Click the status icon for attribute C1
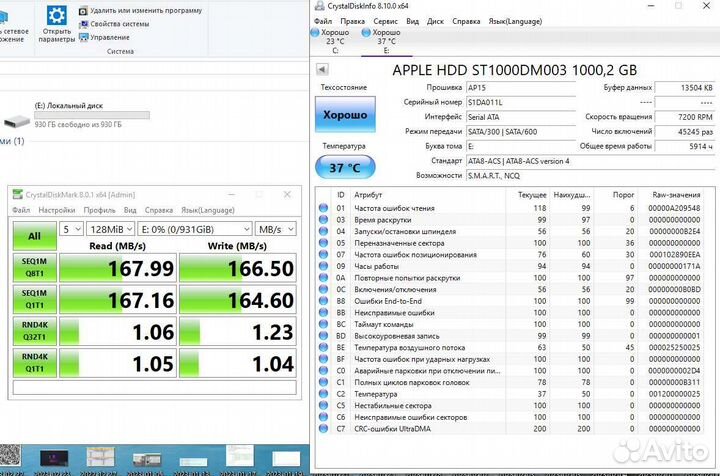The height and width of the screenshot is (476, 720). (323, 382)
